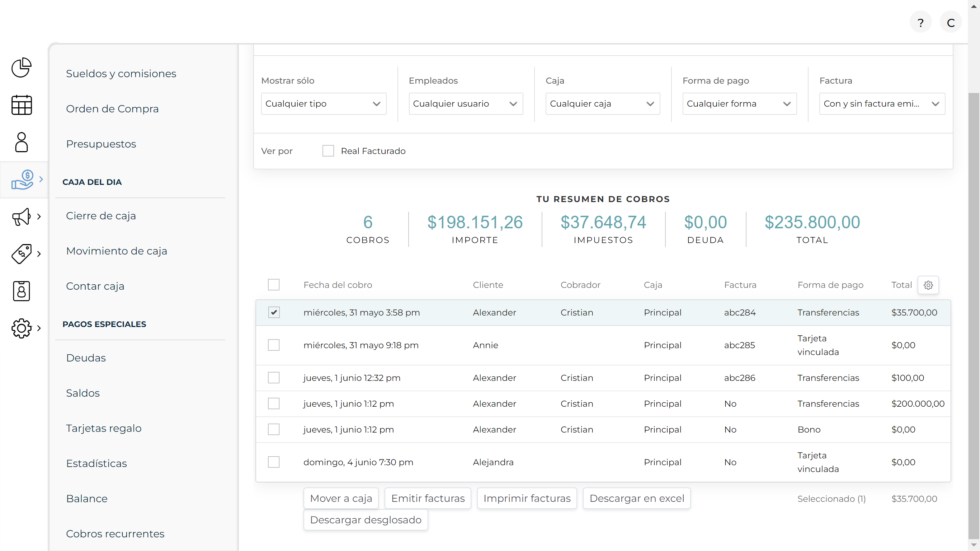
Task: Click the Cobrador column header
Action: pos(580,285)
